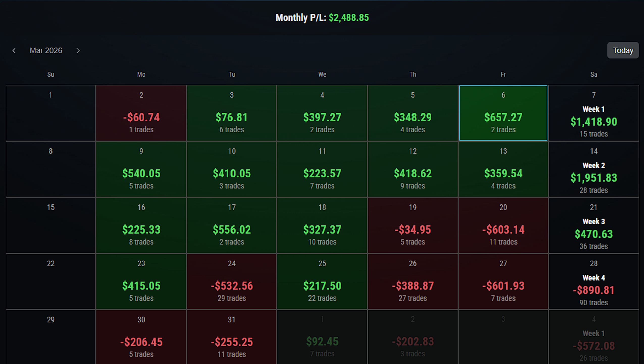
Task: View Week 2 summary of $1,951.83
Action: pyautogui.click(x=594, y=169)
